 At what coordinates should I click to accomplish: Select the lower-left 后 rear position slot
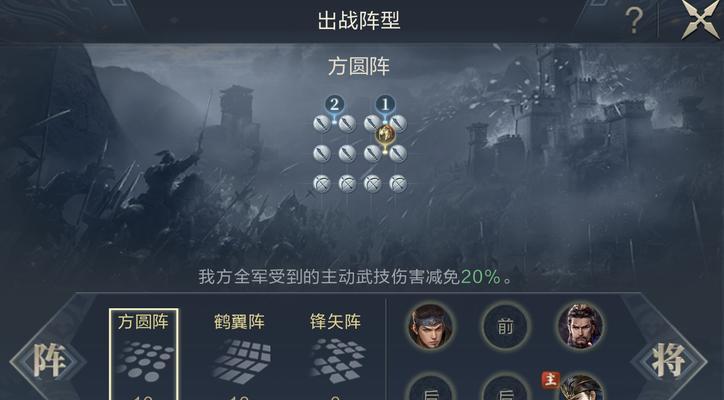coord(430,389)
